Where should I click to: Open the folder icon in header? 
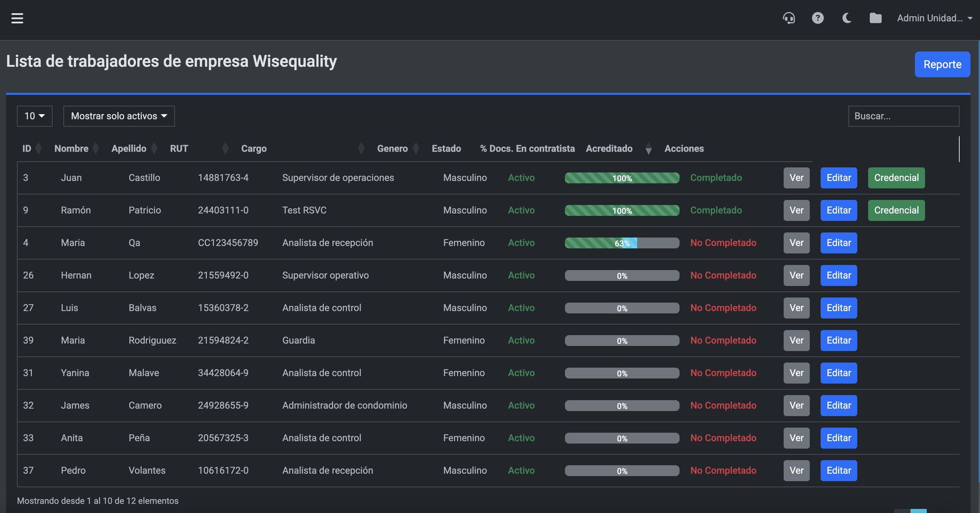tap(875, 18)
